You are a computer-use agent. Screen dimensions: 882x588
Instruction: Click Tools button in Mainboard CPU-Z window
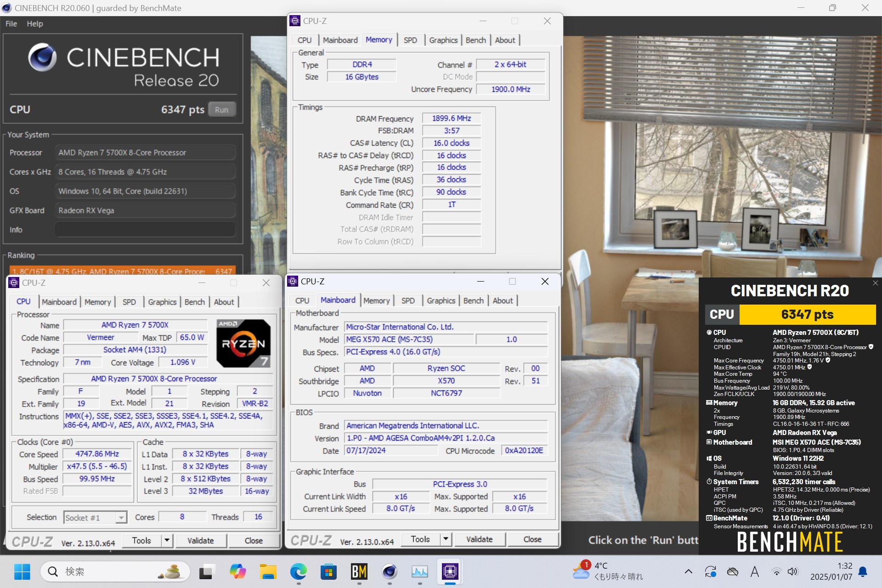(x=420, y=539)
